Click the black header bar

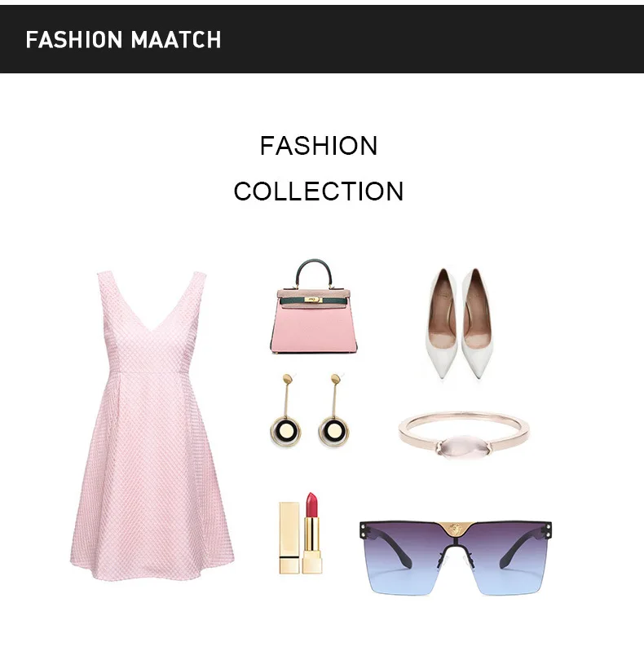322,39
